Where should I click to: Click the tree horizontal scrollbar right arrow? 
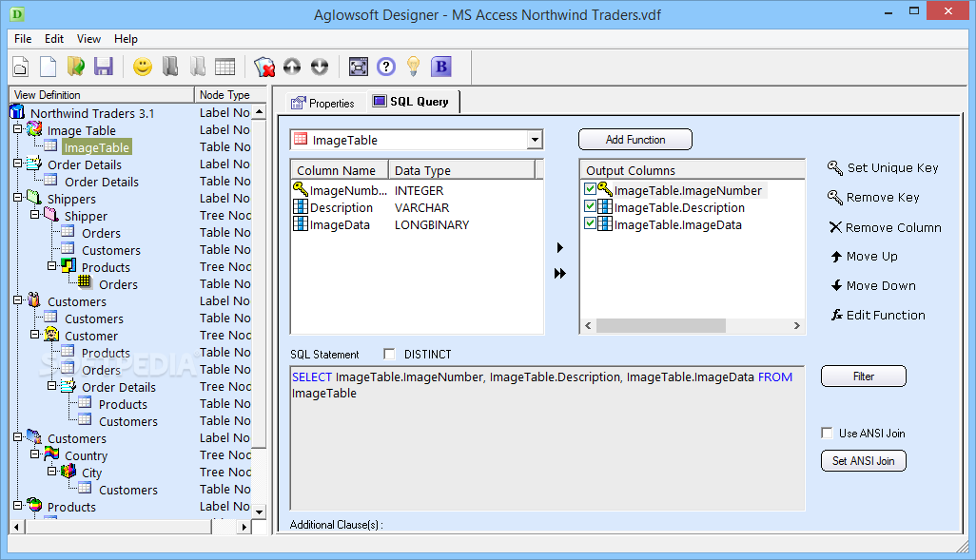click(244, 527)
